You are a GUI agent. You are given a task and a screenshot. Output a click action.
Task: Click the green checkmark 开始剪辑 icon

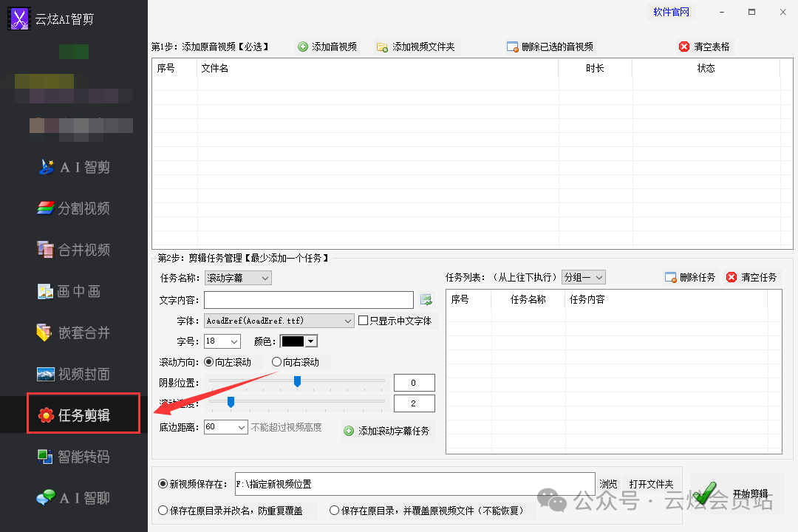point(705,494)
